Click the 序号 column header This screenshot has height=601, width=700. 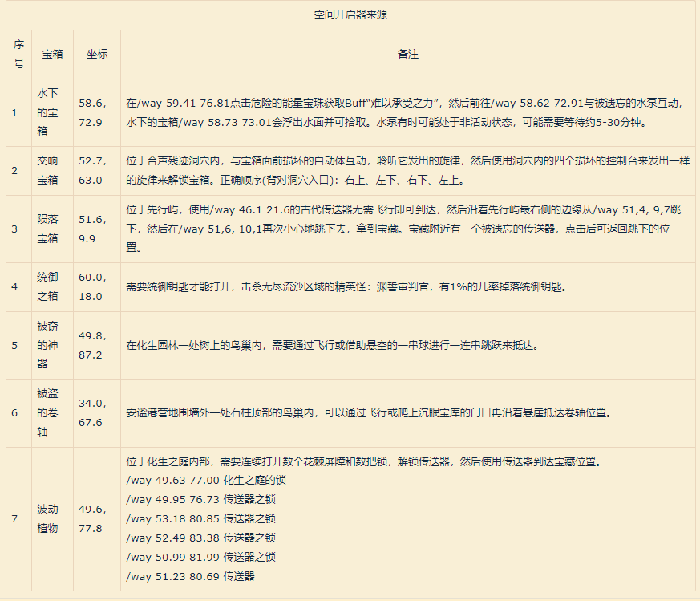click(x=18, y=54)
